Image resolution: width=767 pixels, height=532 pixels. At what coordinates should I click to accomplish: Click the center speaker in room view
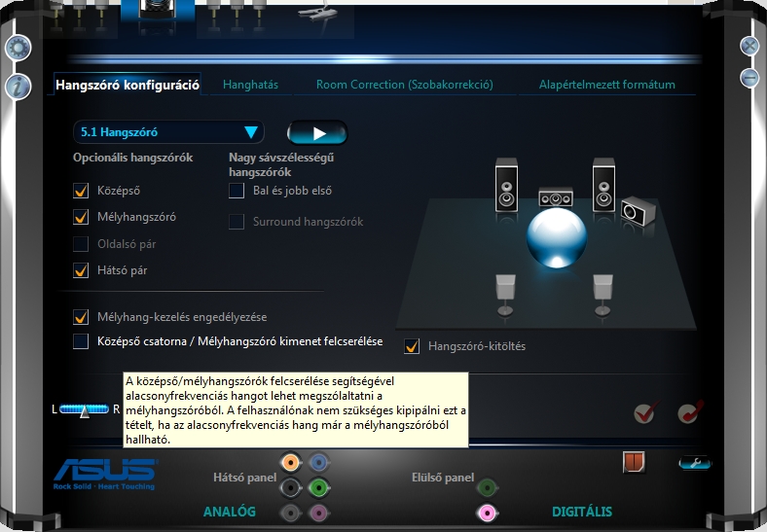coord(555,196)
